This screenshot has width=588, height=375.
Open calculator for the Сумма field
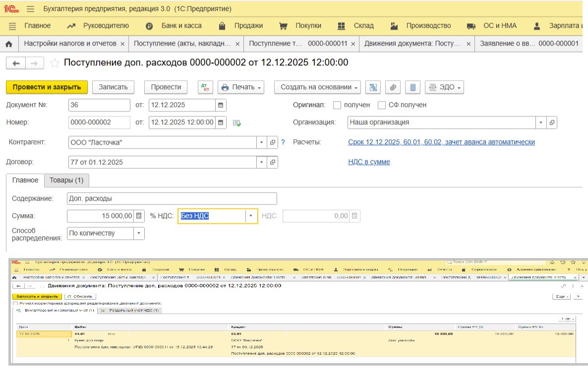(x=139, y=216)
